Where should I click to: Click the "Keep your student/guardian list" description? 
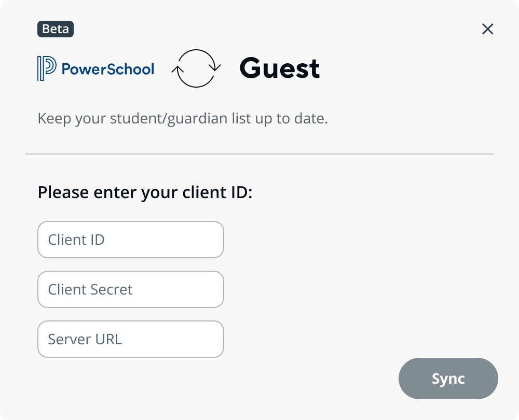[183, 119]
